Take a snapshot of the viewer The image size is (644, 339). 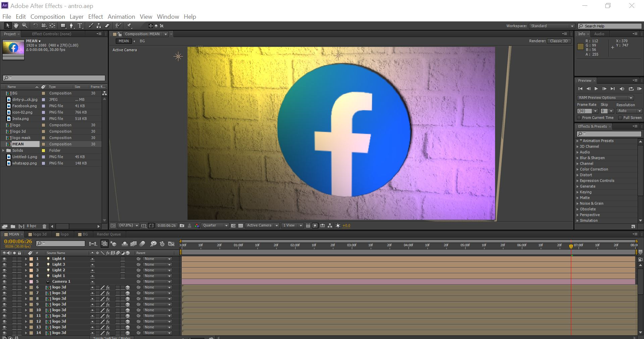(x=182, y=226)
